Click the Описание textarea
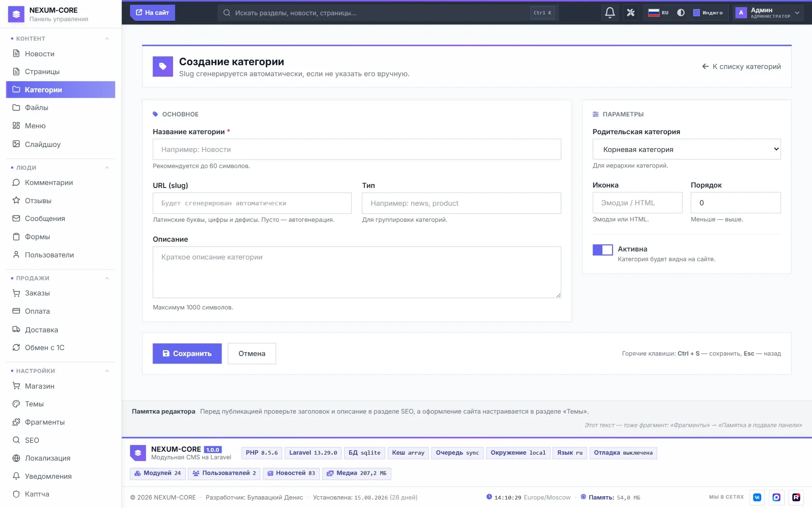Viewport: 812px width, 508px height. click(357, 272)
